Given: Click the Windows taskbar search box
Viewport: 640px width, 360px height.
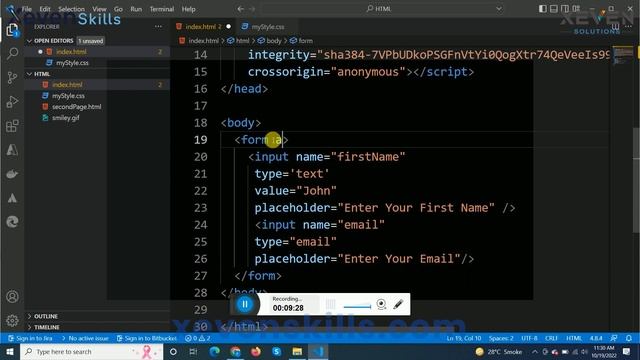Looking at the screenshot, I should (x=91, y=351).
